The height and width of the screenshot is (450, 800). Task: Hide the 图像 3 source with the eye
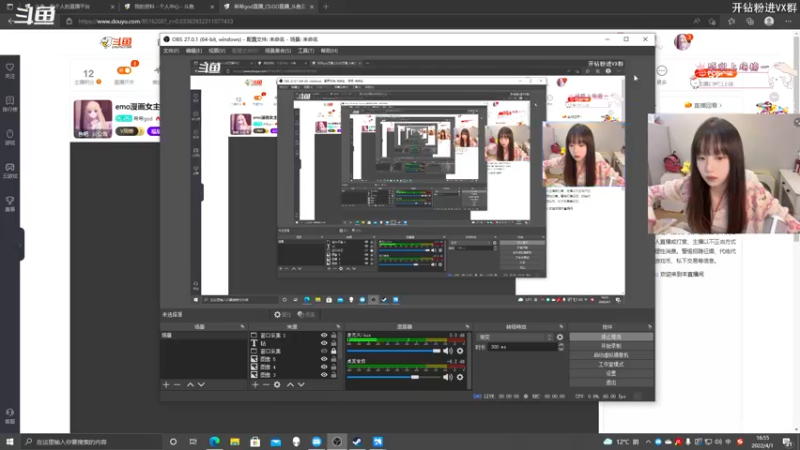tap(323, 374)
